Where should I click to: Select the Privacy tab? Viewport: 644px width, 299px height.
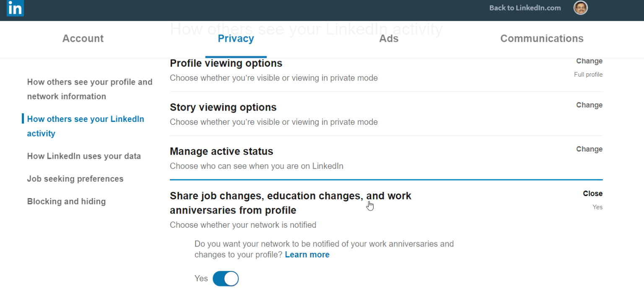click(236, 39)
